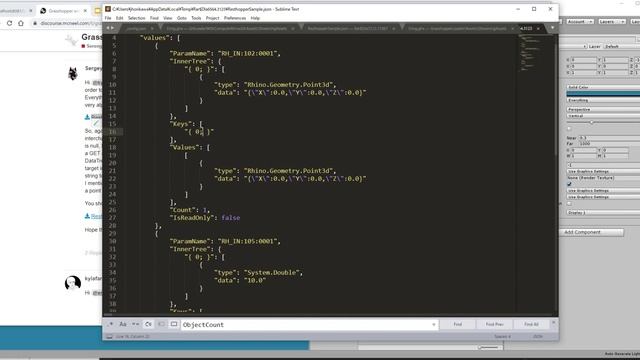The image size is (640, 360).
Task: Open the Find menu in the menu bar
Action: pos(154,18)
